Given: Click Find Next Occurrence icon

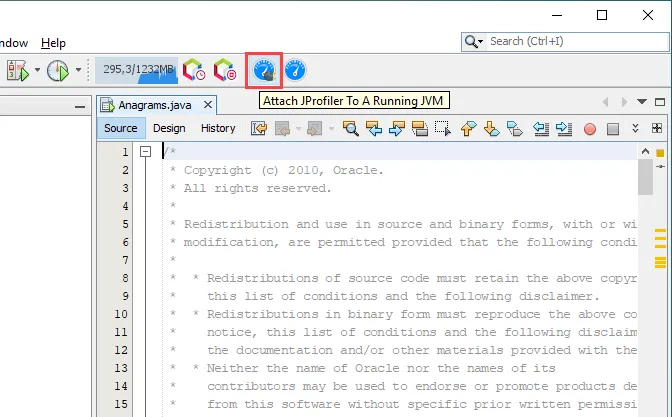Looking at the screenshot, I should (397, 129).
